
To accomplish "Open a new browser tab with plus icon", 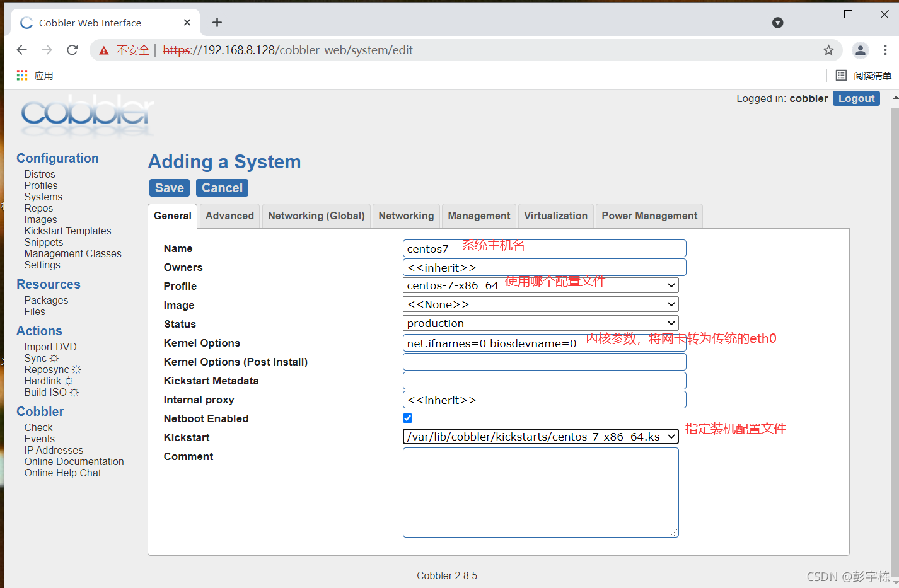I will [217, 23].
